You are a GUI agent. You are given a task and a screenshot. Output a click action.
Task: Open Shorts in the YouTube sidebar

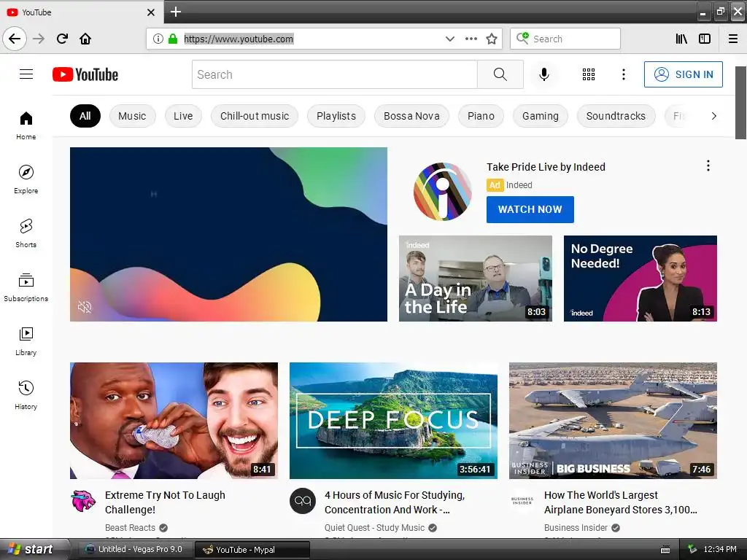(x=26, y=233)
